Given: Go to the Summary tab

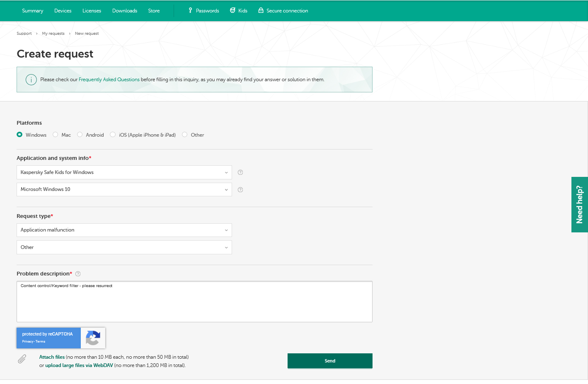Looking at the screenshot, I should (33, 11).
